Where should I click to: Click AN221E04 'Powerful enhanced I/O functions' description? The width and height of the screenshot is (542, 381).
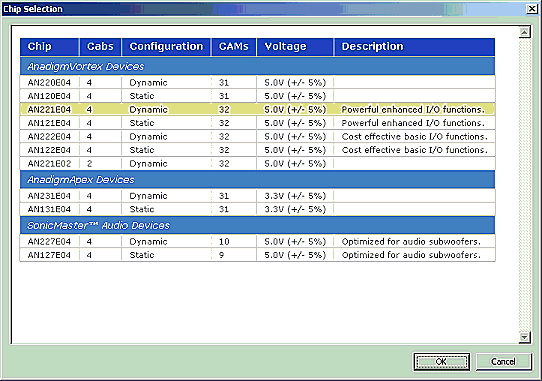coord(413,109)
